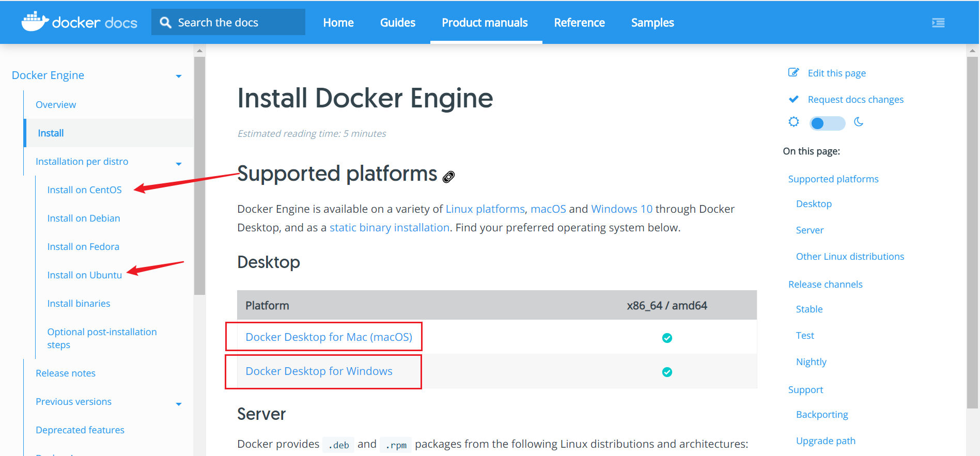The width and height of the screenshot is (980, 456).
Task: Click the Request docs changes checkmark icon
Action: 794,99
